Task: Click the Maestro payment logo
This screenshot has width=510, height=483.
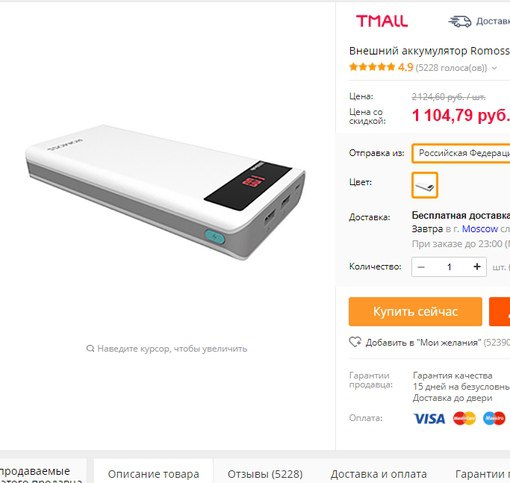Action: tap(494, 418)
